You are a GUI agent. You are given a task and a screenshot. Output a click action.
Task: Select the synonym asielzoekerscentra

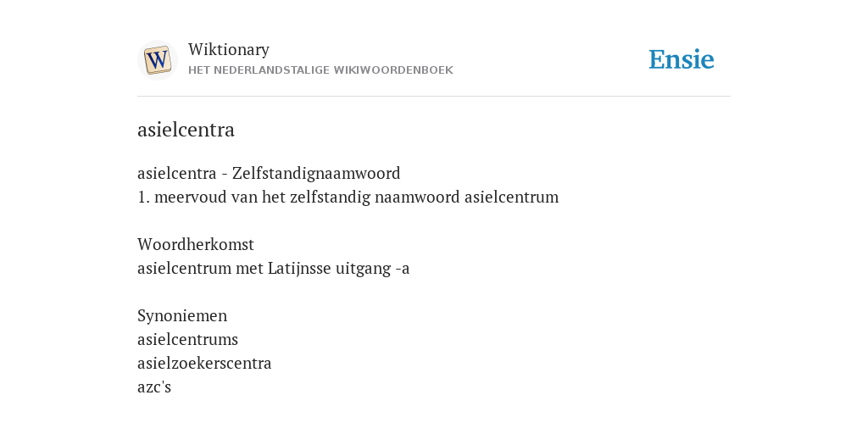pos(204,363)
